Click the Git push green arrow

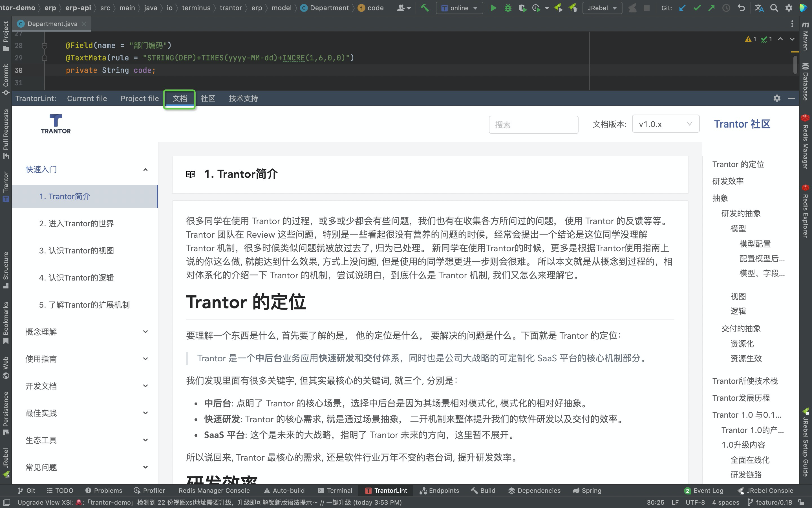coord(711,8)
